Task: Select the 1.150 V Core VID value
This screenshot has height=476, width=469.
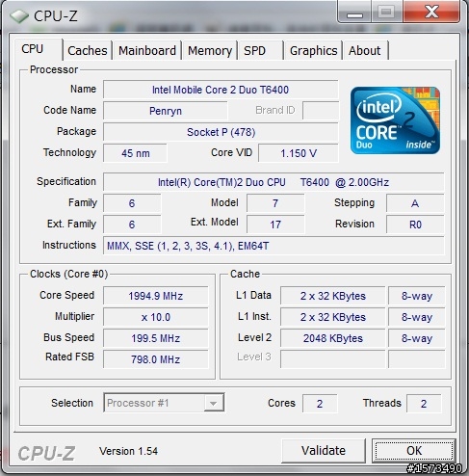Action: click(299, 153)
